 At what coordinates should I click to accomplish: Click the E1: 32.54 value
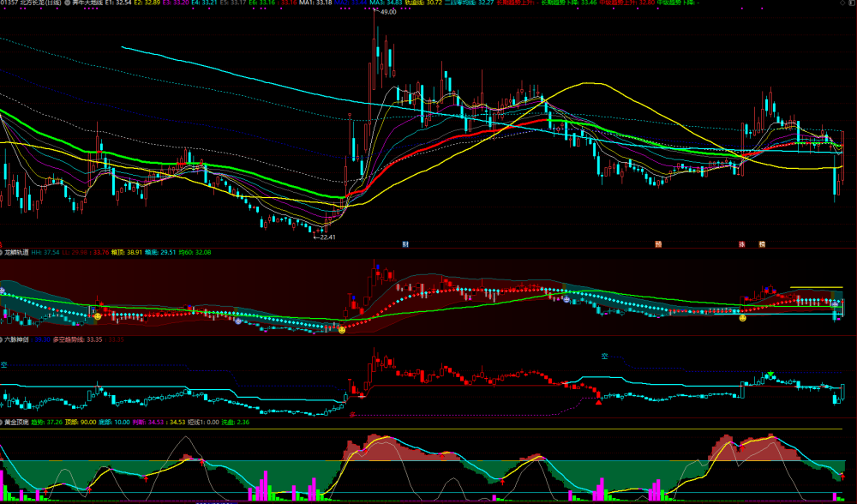pos(118,3)
